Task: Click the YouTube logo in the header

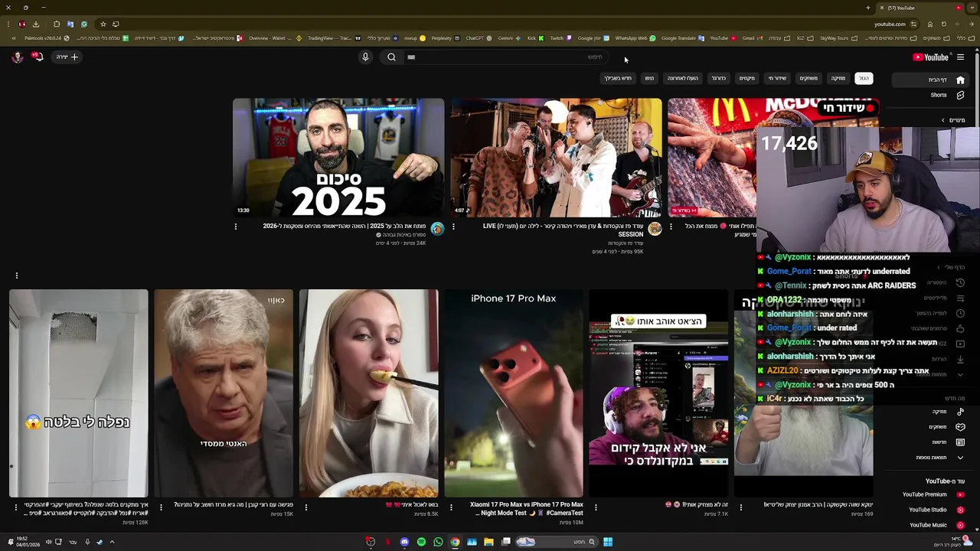Action: 930,57
